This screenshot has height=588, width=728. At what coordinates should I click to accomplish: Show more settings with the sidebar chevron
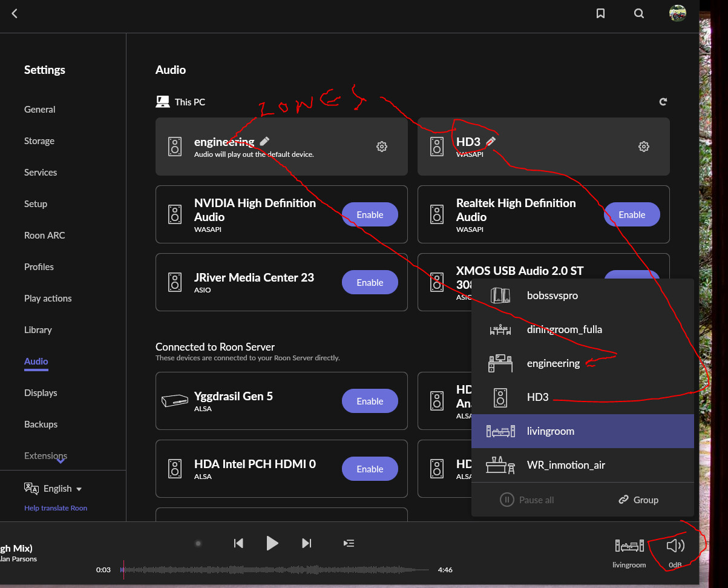click(61, 461)
